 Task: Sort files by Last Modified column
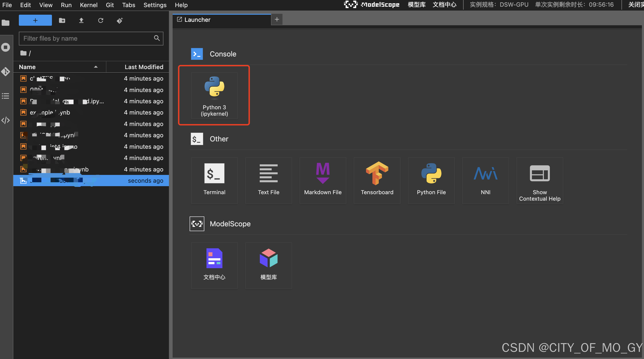[138, 67]
